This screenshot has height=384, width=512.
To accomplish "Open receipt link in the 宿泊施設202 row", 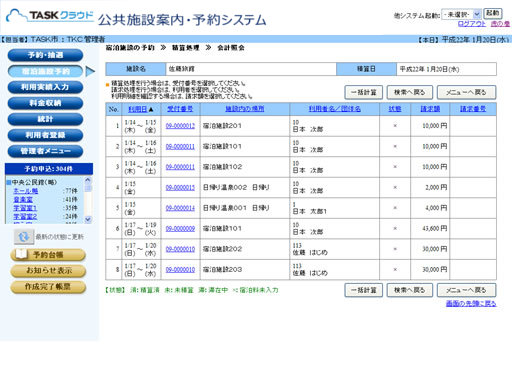I will [180, 249].
